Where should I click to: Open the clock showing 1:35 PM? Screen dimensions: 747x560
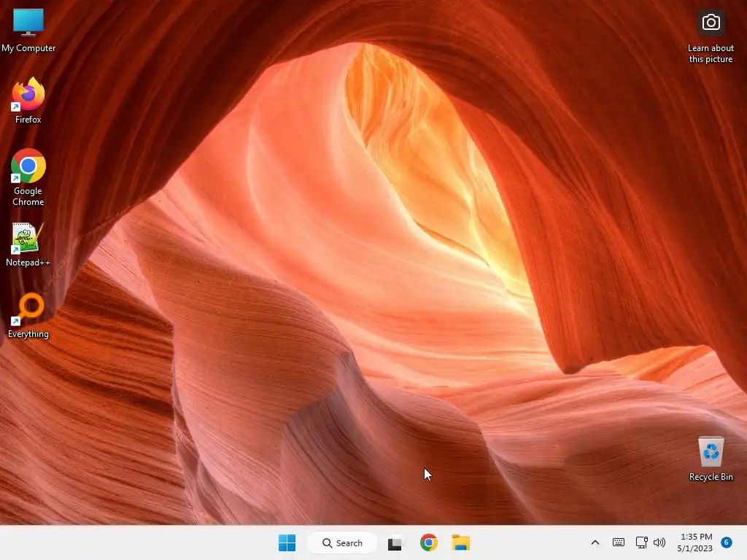pyautogui.click(x=695, y=542)
